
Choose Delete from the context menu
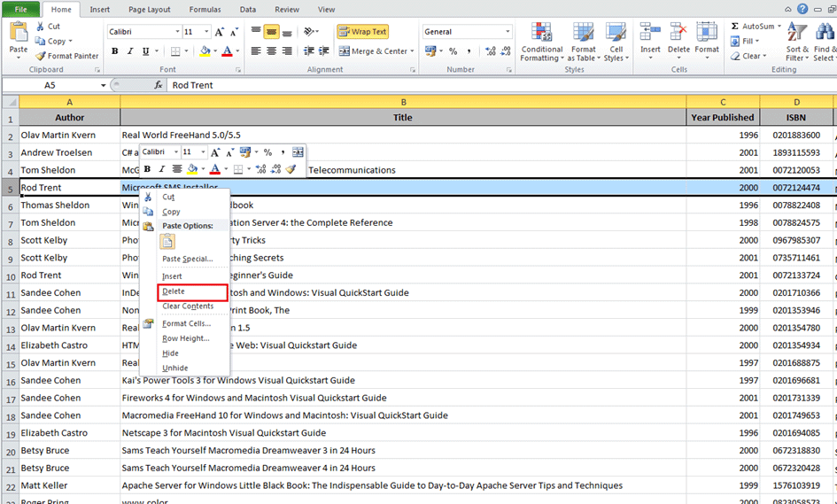coord(192,291)
